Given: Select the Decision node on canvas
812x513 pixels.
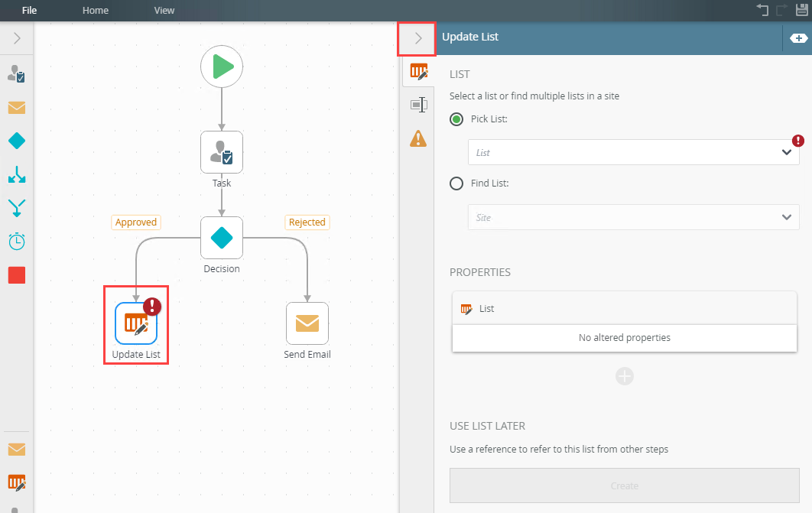Looking at the screenshot, I should coord(222,238).
